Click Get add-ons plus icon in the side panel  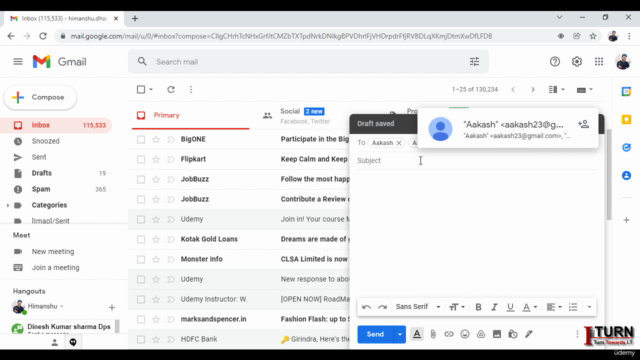coord(626,220)
